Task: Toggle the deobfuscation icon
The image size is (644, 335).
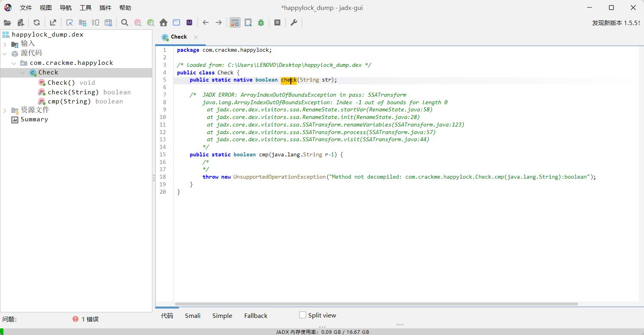Action: click(x=235, y=23)
